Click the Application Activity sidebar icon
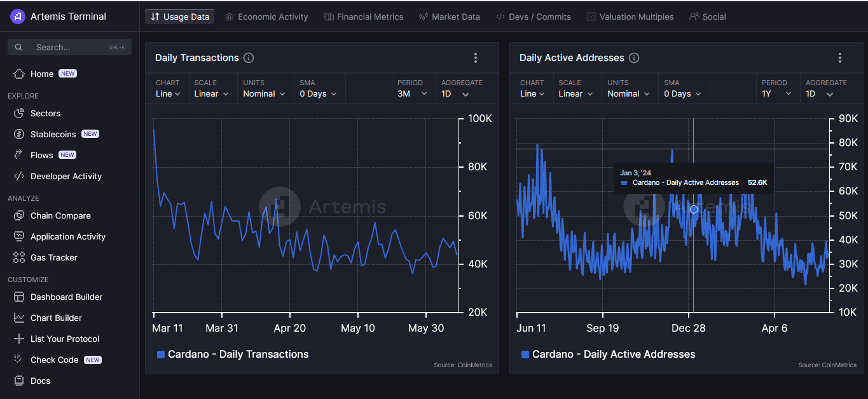The height and width of the screenshot is (399, 868). click(19, 236)
